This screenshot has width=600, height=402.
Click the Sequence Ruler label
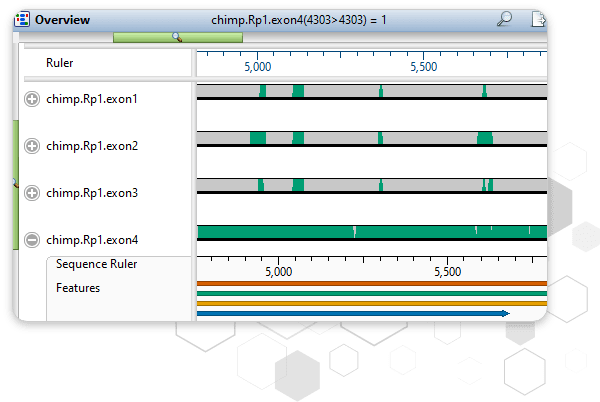(x=96, y=264)
